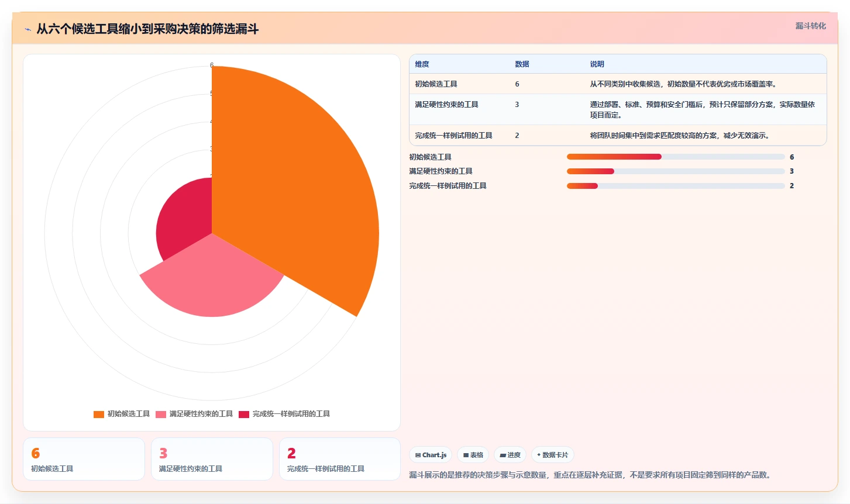The width and height of the screenshot is (850, 504).
Task: Open the stat card showing 2
Action: tap(340, 459)
